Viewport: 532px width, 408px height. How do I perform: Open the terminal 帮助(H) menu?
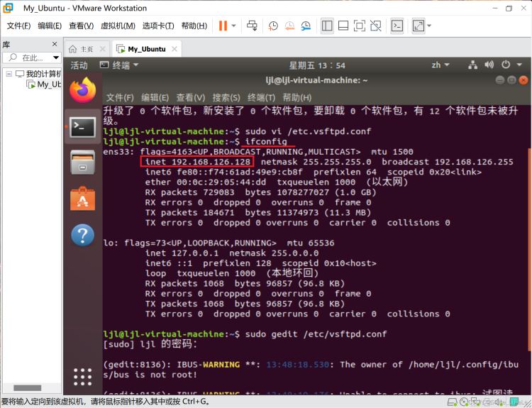(x=297, y=98)
